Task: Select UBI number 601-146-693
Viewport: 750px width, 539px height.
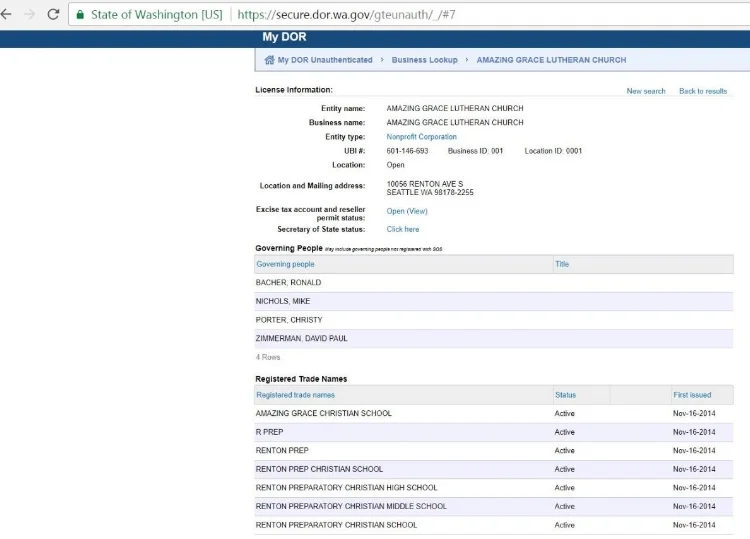Action: click(407, 151)
